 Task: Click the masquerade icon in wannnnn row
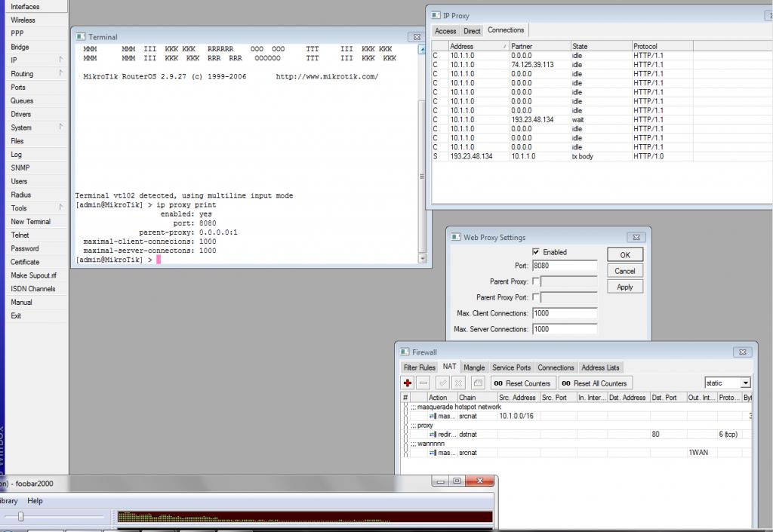pos(433,453)
